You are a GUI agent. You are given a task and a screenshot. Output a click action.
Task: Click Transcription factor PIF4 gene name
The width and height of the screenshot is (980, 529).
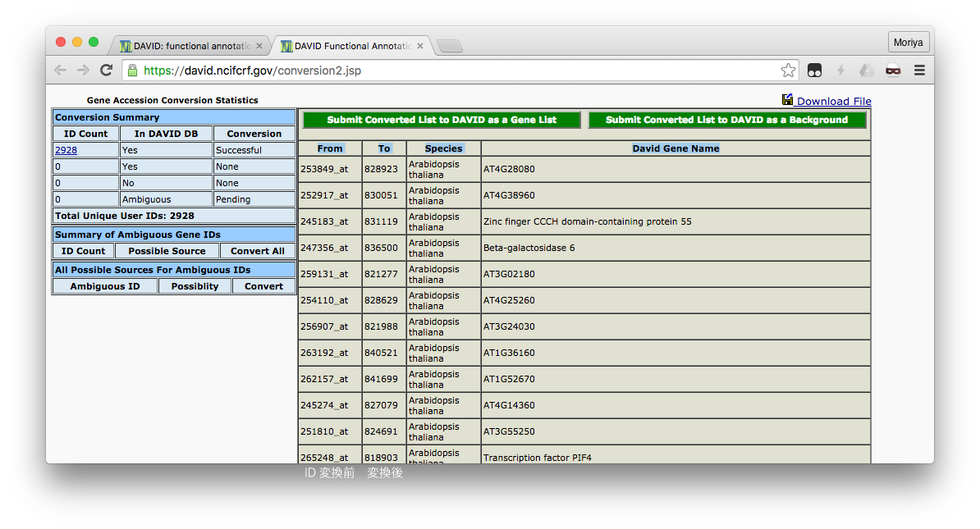pyautogui.click(x=538, y=458)
